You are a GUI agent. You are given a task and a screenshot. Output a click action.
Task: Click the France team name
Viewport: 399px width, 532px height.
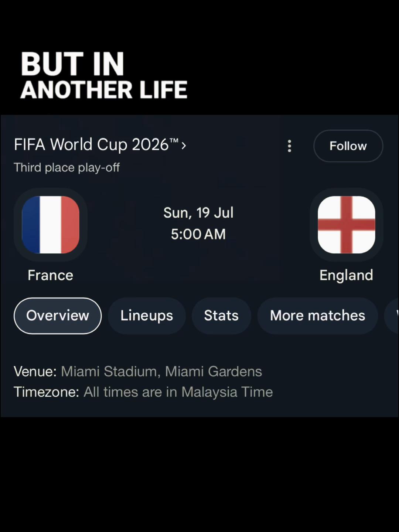click(x=51, y=275)
